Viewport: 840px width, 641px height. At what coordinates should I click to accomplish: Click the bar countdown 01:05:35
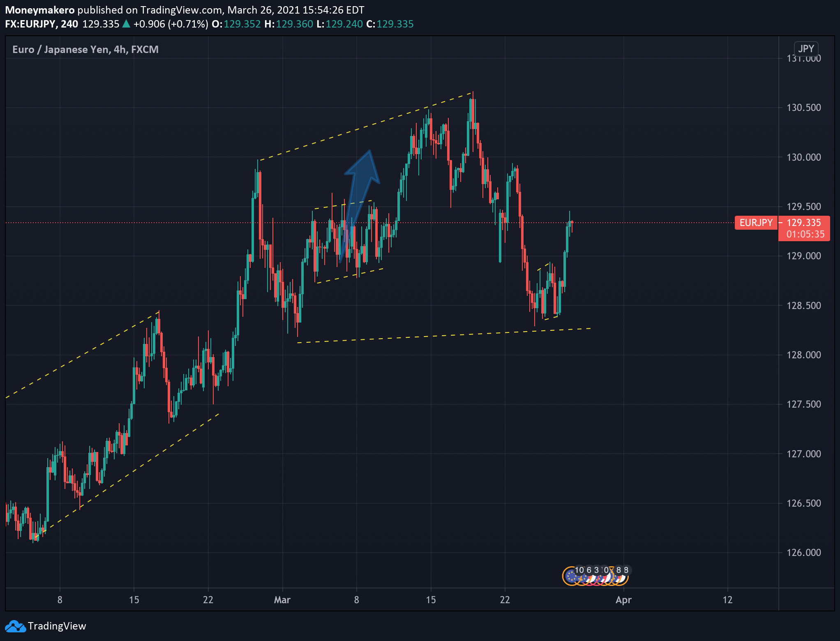(x=805, y=234)
